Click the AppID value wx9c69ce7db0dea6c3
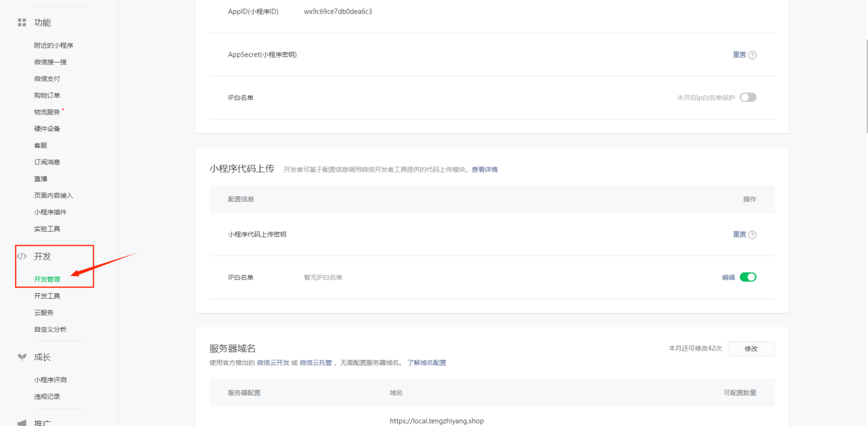Screen dimensions: 868x426 (338, 12)
